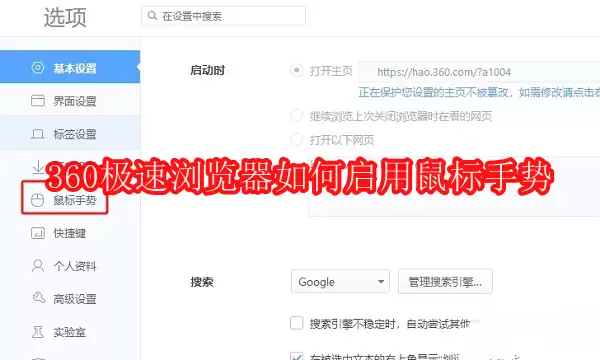Select 继续浏览上次关闭浏览器时在看的网页 option
This screenshot has height=360, width=600.
click(x=297, y=116)
